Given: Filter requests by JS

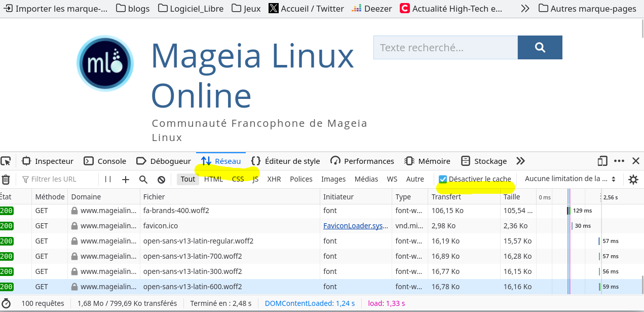Looking at the screenshot, I should point(255,179).
